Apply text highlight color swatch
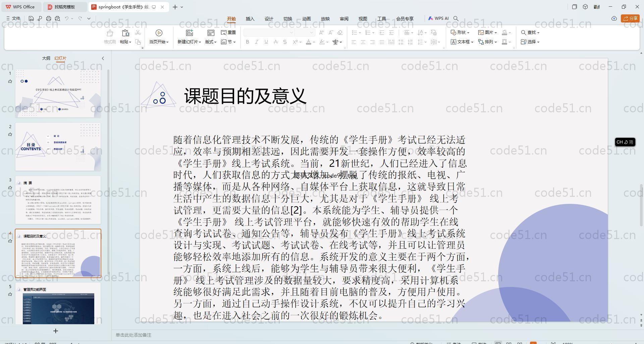This screenshot has height=344, width=644. [x=322, y=42]
